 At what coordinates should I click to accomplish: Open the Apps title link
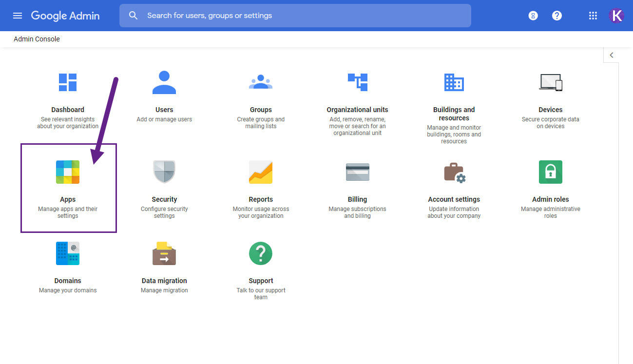[68, 199]
